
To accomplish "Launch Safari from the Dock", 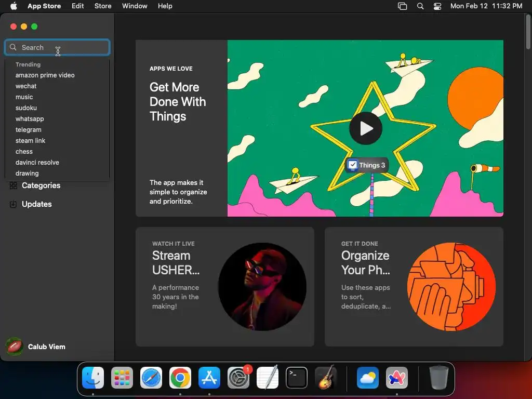I will tap(151, 378).
